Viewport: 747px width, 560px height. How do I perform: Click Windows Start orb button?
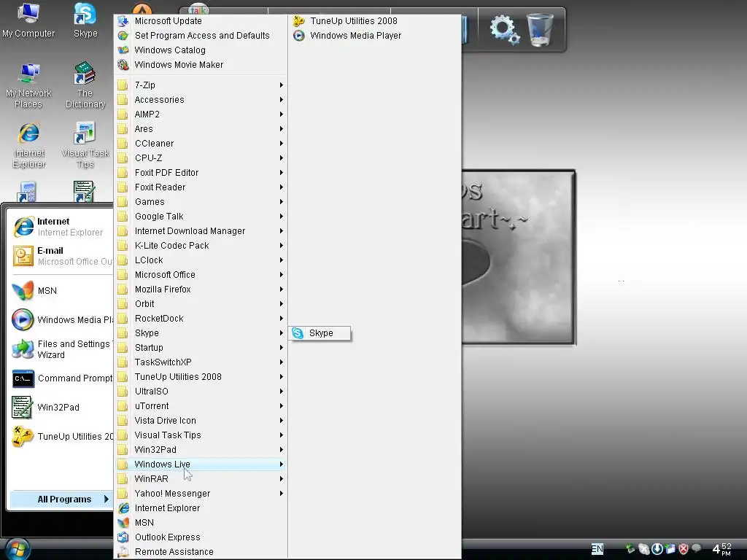point(18,548)
